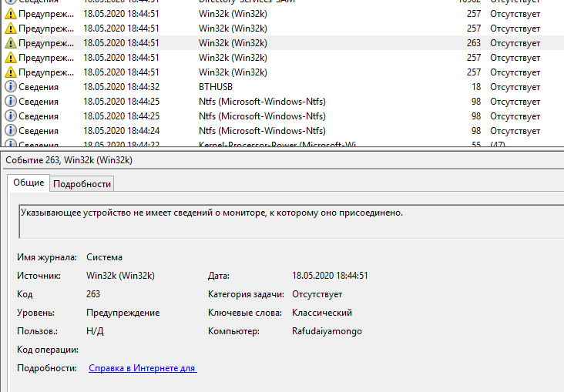Click the info icon on the BTHUSB row
564x392 pixels.
coord(10,87)
